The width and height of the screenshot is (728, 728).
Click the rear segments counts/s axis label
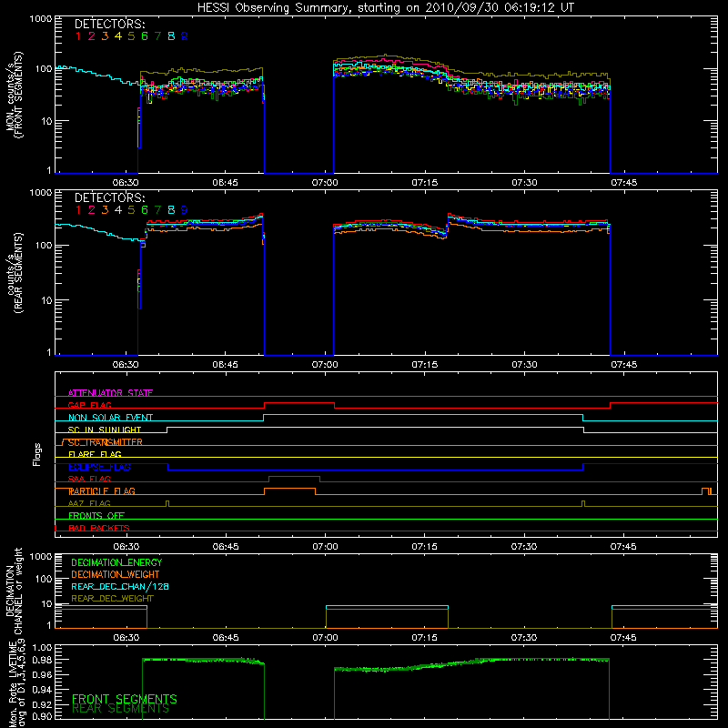point(15,273)
